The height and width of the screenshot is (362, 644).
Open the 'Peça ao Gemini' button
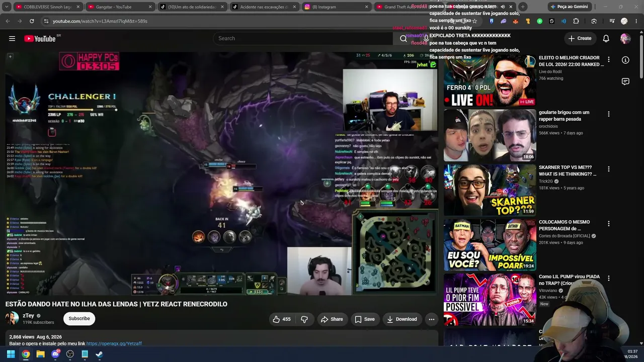tap(569, 7)
